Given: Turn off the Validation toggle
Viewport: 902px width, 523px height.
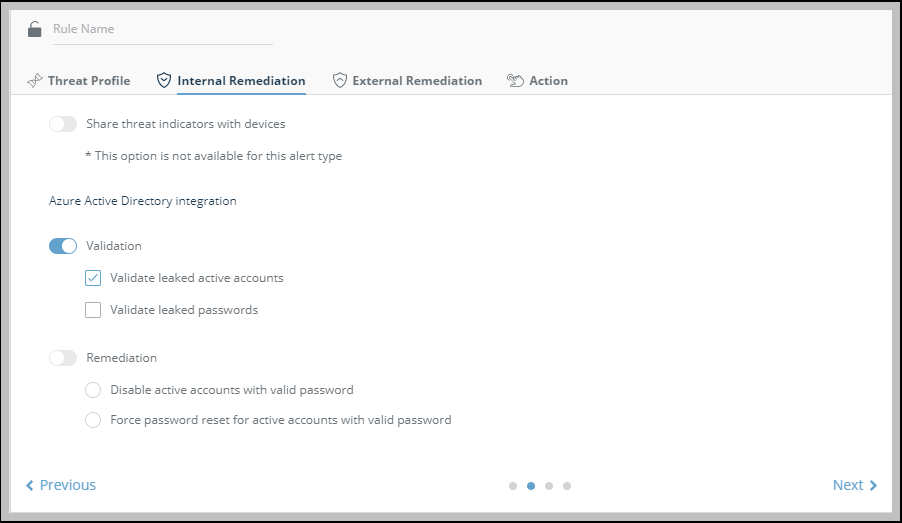Looking at the screenshot, I should click(x=63, y=246).
